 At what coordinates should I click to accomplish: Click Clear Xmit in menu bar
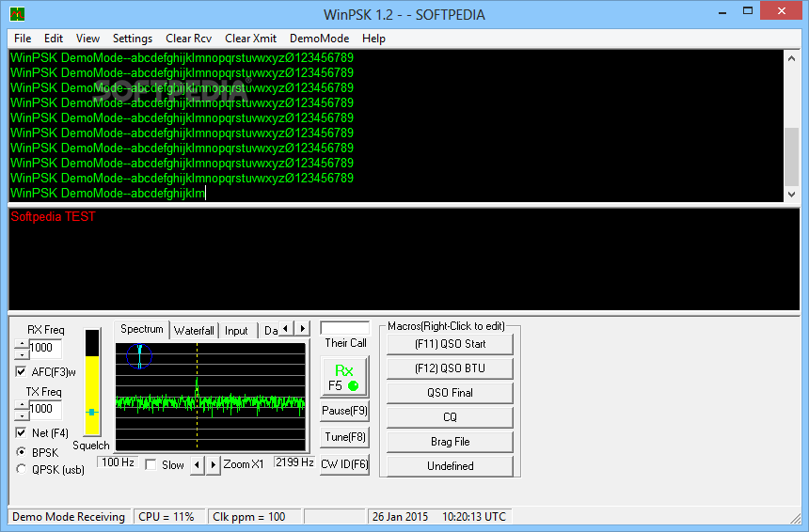pyautogui.click(x=251, y=39)
